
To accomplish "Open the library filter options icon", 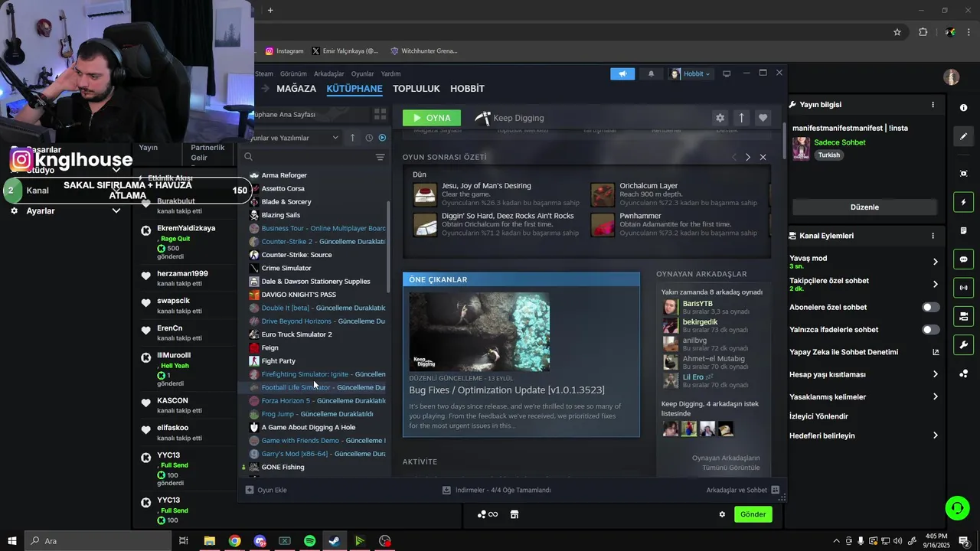I will [x=380, y=157].
